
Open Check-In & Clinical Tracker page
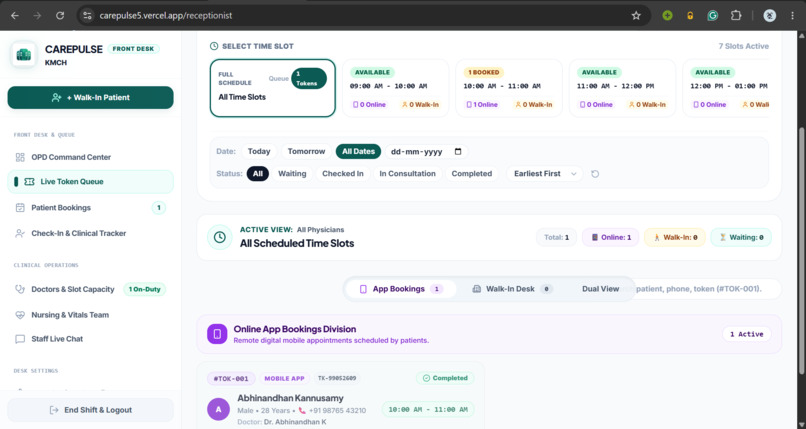[x=90, y=233]
